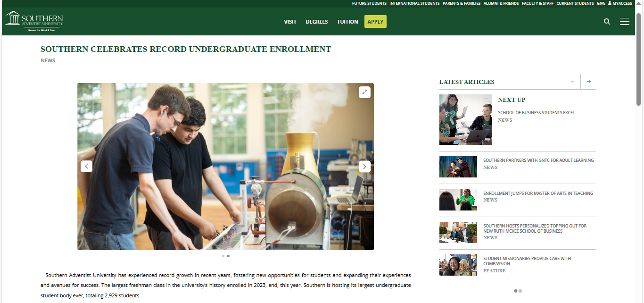Click the NEWS category under the headline
The height and width of the screenshot is (303, 644).
tap(48, 60)
